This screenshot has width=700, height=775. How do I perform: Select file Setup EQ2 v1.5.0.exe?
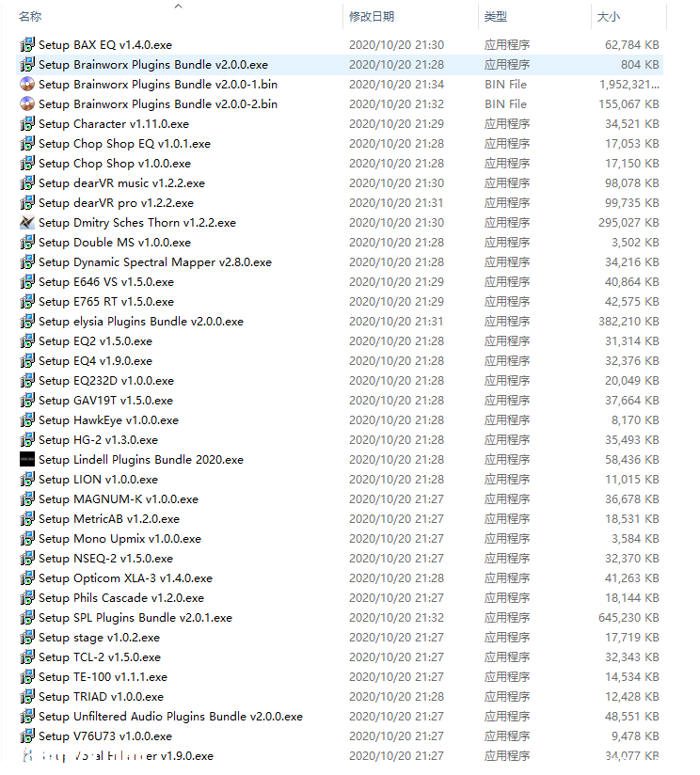(x=95, y=341)
